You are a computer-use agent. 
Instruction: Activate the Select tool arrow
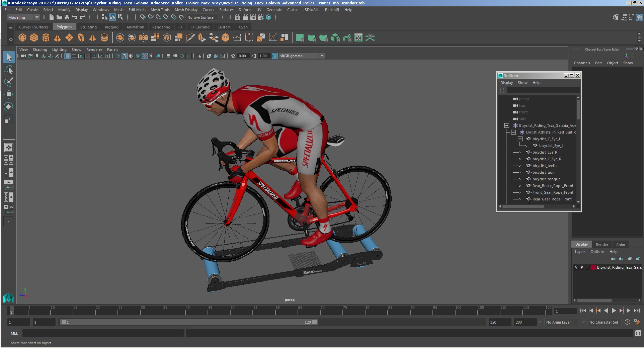[x=9, y=57]
